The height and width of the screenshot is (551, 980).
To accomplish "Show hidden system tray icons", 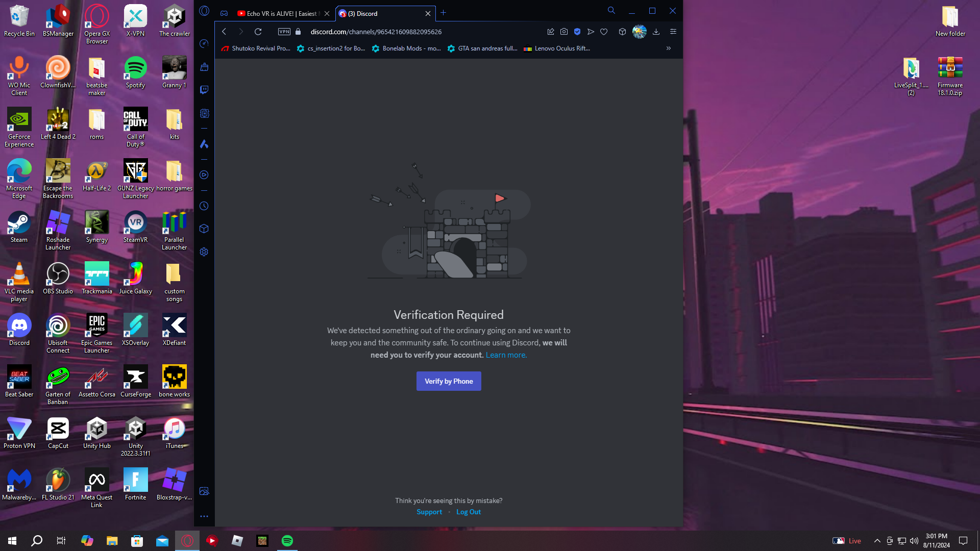I will 877,541.
